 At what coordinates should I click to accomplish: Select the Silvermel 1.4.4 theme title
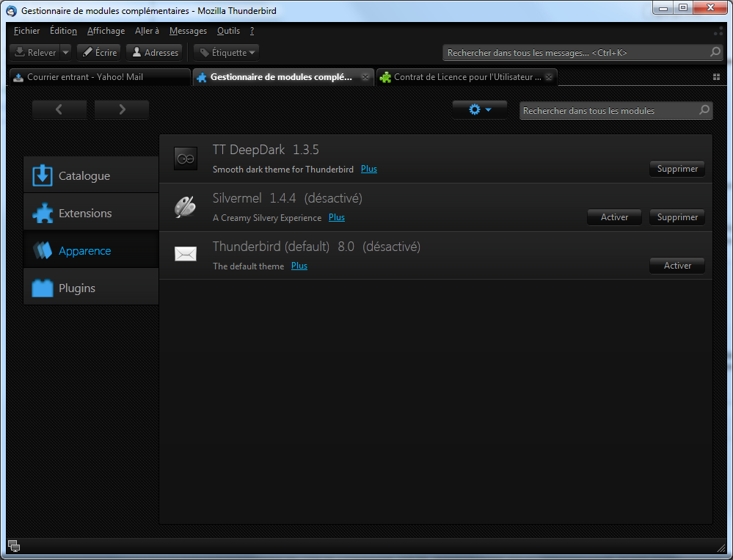tap(287, 198)
